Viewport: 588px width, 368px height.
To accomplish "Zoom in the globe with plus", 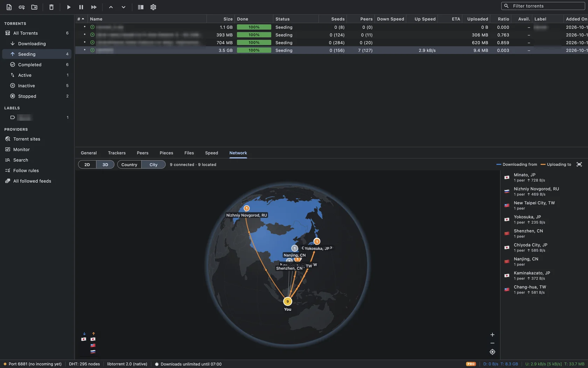I will (492, 335).
